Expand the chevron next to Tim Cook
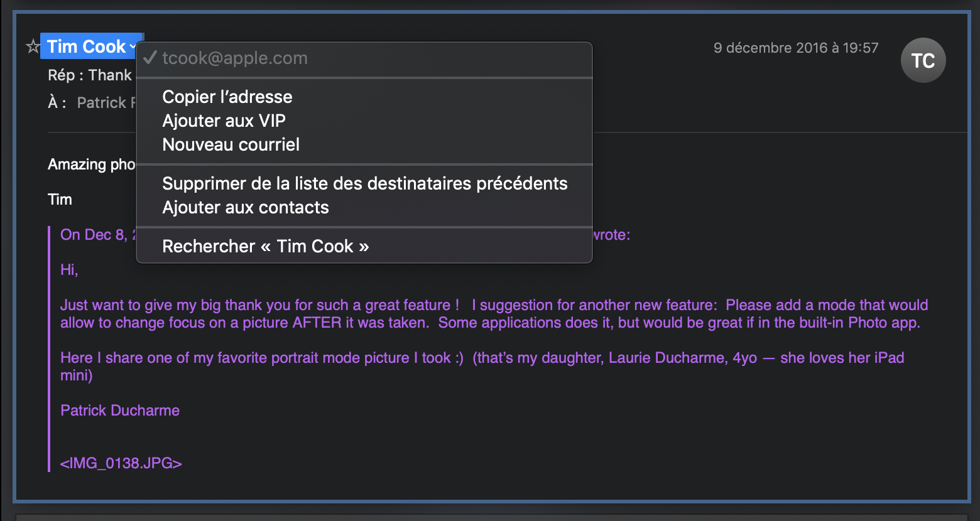The height and width of the screenshot is (521, 980). (133, 47)
